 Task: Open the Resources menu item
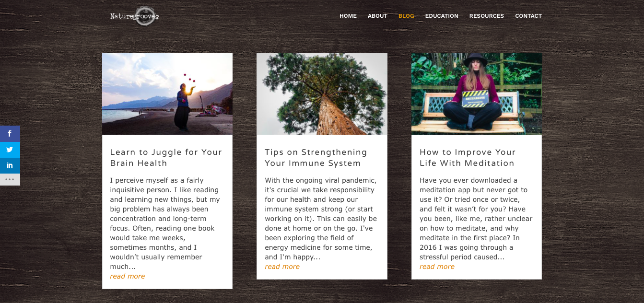coord(487,16)
